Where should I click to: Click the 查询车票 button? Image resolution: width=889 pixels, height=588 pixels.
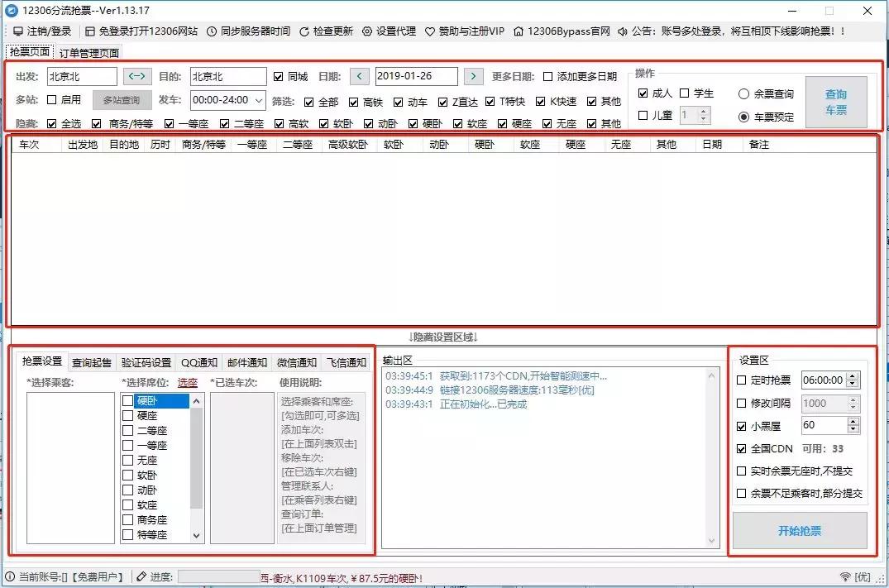tap(836, 101)
